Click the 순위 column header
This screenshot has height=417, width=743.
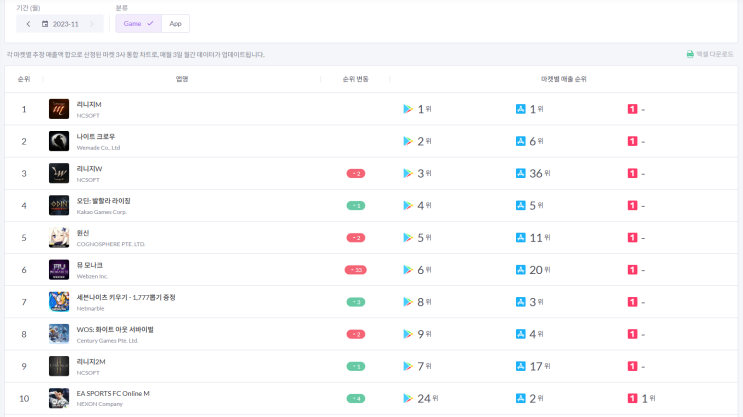coord(24,79)
